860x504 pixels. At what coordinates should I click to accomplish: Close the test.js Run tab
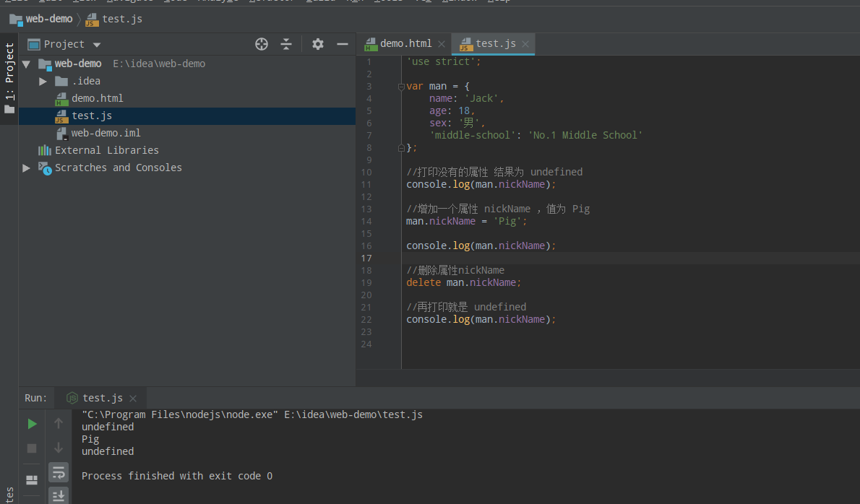click(133, 399)
